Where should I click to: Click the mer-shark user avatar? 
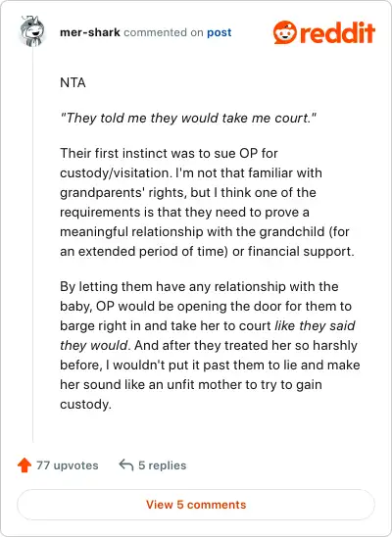[32, 31]
